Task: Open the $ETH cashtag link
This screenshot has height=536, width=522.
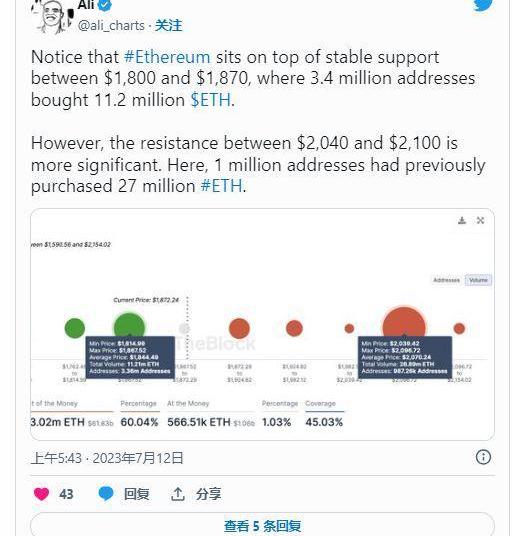Action: [211, 100]
